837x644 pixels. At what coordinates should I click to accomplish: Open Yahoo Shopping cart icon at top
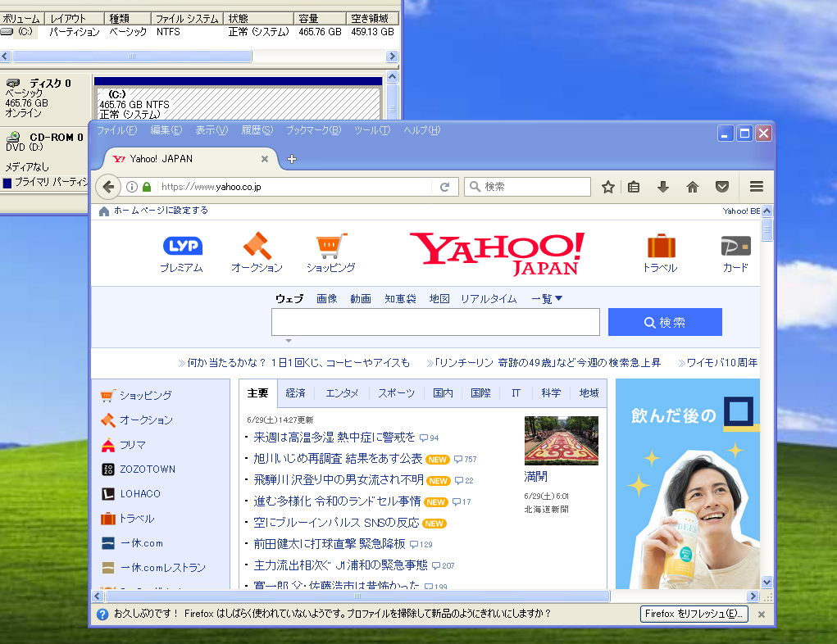click(x=331, y=246)
